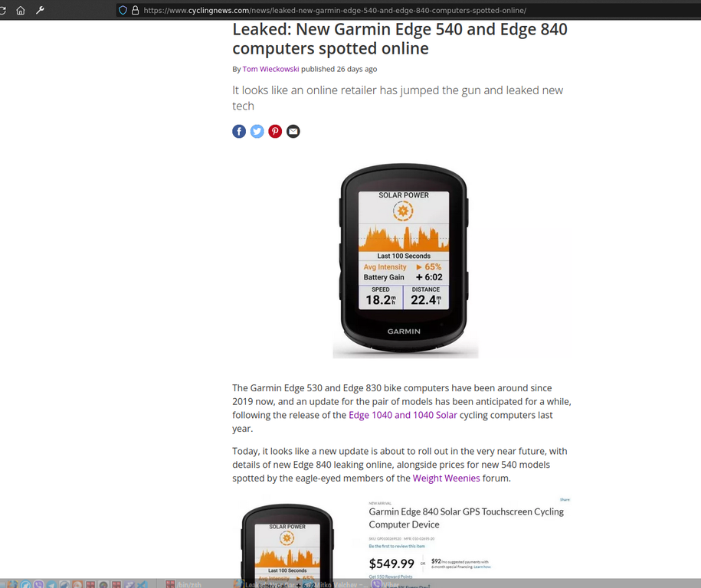Image resolution: width=701 pixels, height=588 pixels.
Task: View site security via padlock icon
Action: tap(135, 10)
